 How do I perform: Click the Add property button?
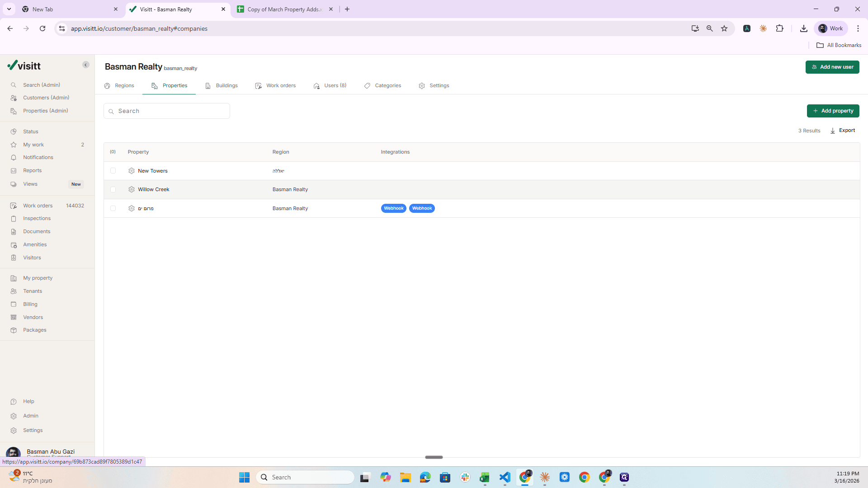(x=833, y=111)
